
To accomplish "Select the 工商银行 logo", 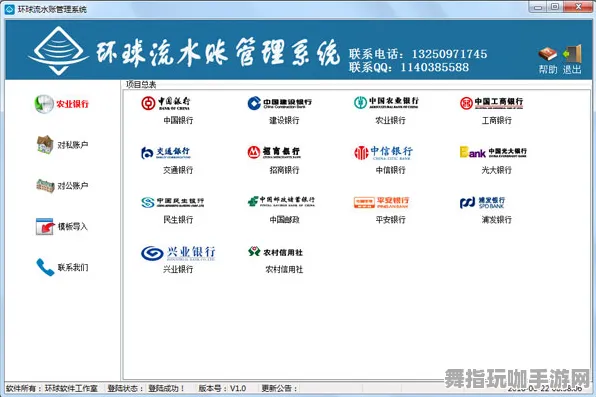I will 491,103.
